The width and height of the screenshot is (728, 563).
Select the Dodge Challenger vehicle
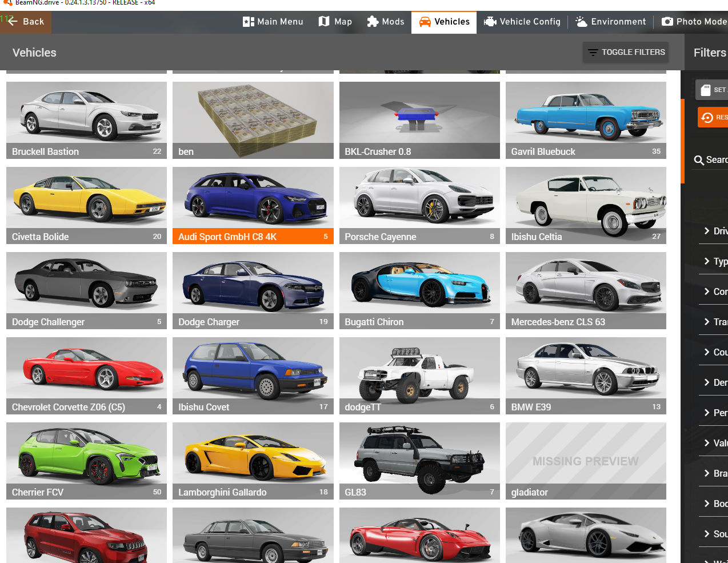(86, 290)
